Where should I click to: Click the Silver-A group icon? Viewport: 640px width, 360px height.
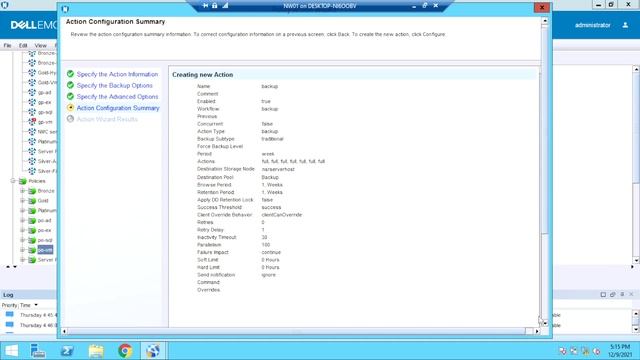coord(32,161)
